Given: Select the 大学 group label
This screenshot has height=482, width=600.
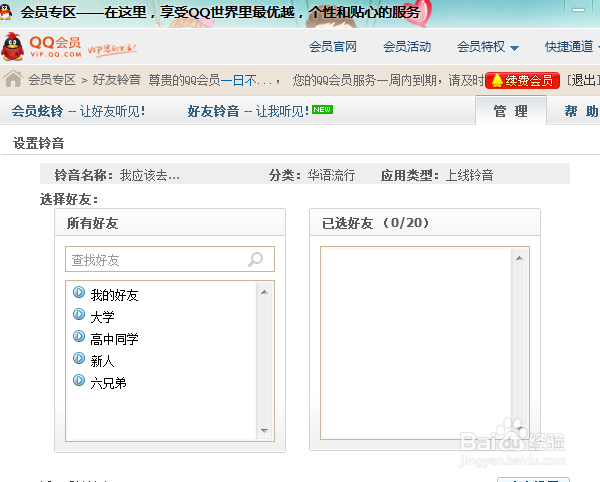Looking at the screenshot, I should click(x=102, y=317).
